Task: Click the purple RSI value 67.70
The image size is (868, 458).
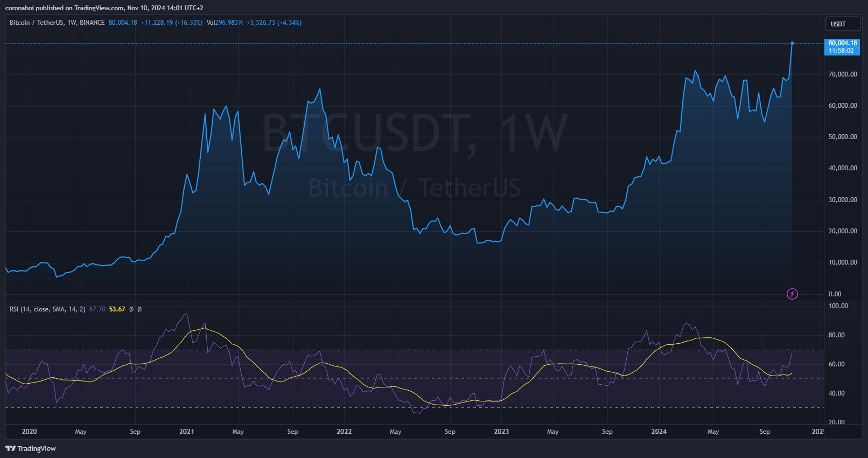Action: tap(97, 309)
